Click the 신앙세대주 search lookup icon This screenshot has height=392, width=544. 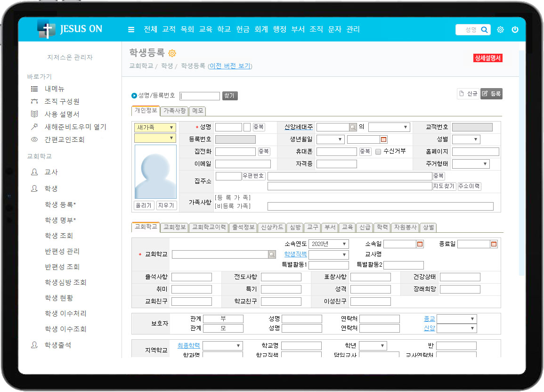point(353,127)
